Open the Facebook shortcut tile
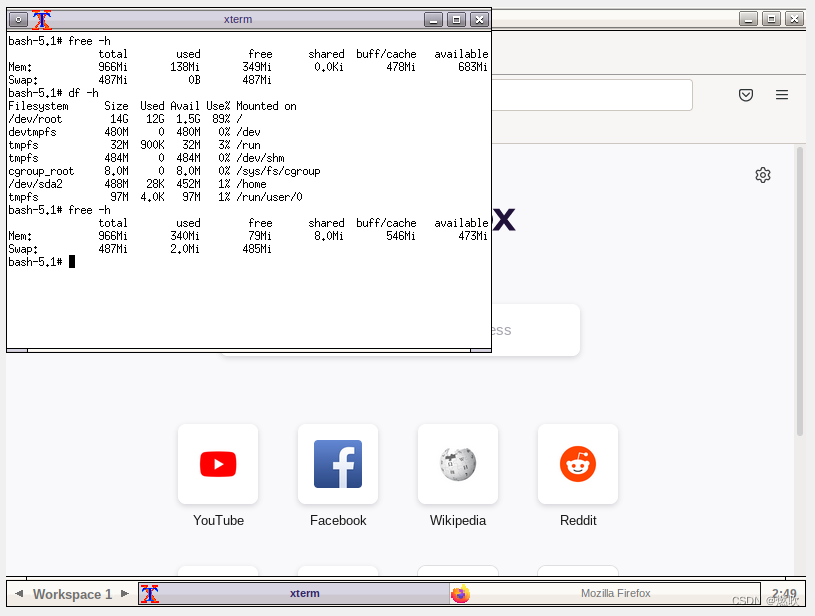Image resolution: width=815 pixels, height=616 pixels. coord(338,464)
